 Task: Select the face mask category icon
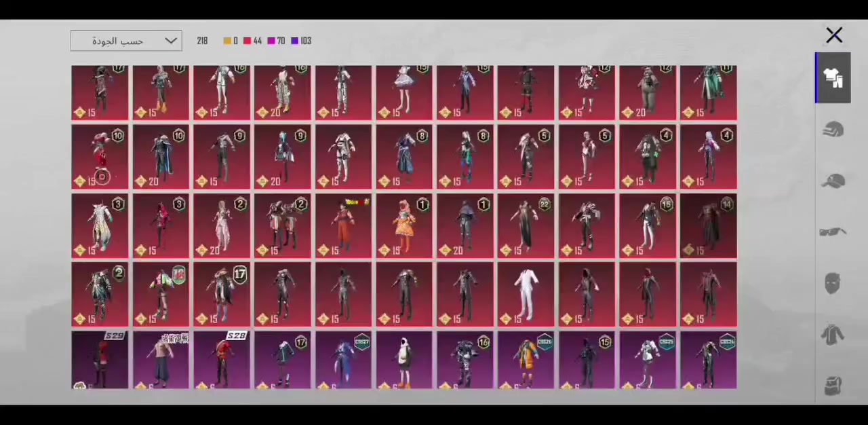[833, 283]
